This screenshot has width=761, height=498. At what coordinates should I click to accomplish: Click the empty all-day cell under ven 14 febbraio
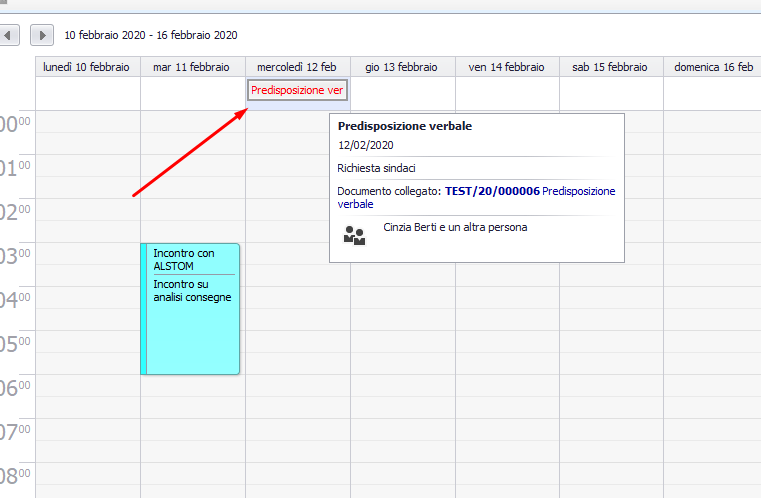[506, 93]
